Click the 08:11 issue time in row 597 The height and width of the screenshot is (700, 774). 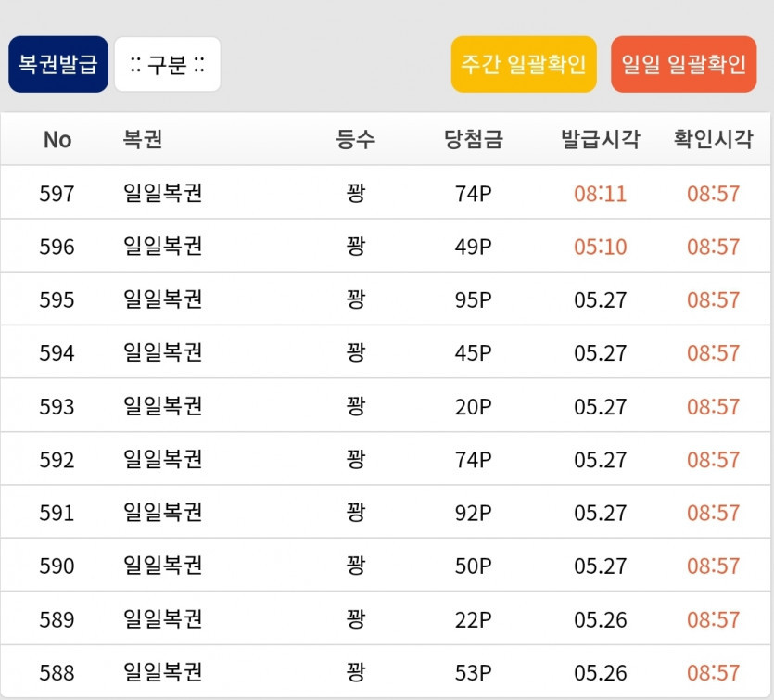(x=600, y=193)
